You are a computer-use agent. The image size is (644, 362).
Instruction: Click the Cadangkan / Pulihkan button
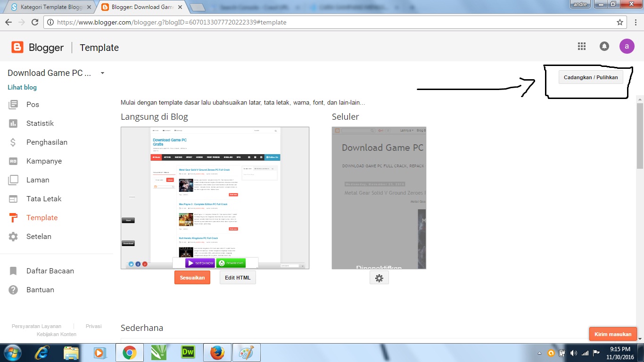[591, 77]
